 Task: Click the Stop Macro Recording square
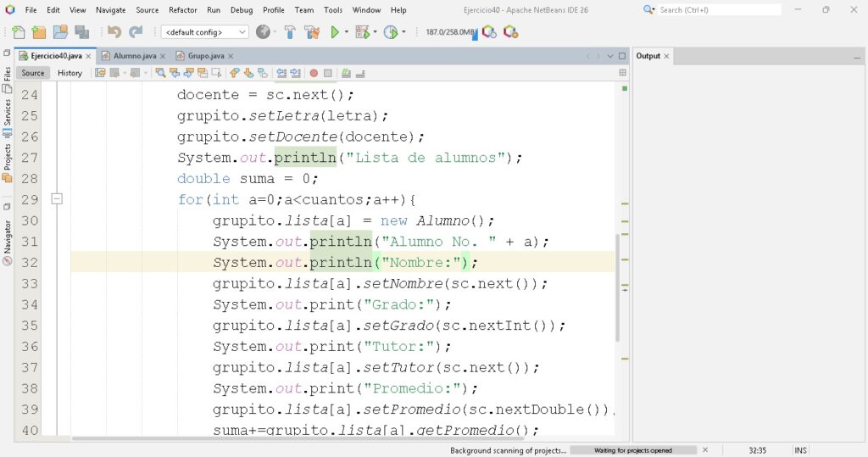(328, 73)
